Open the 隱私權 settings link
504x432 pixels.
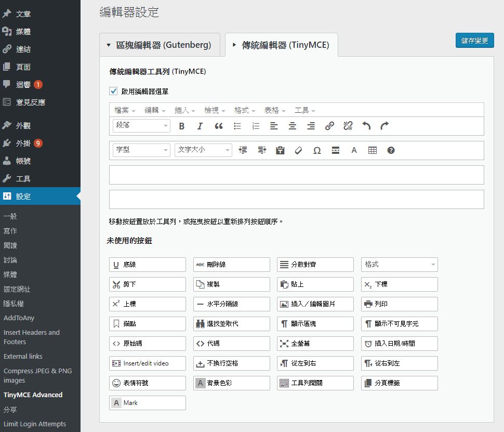tap(14, 304)
